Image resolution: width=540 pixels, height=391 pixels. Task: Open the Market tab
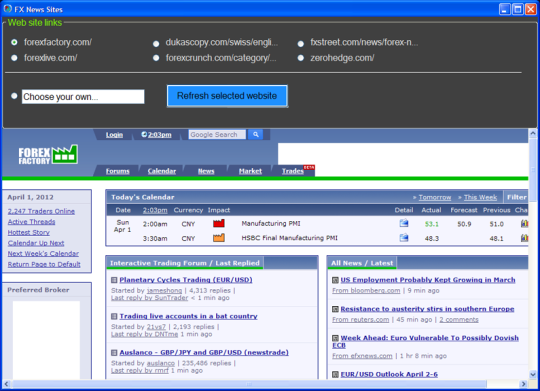[250, 171]
